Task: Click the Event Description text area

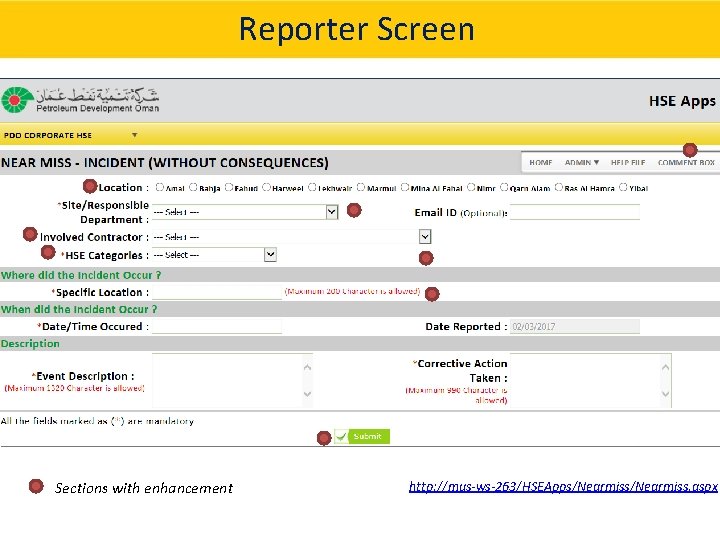Action: [x=232, y=380]
